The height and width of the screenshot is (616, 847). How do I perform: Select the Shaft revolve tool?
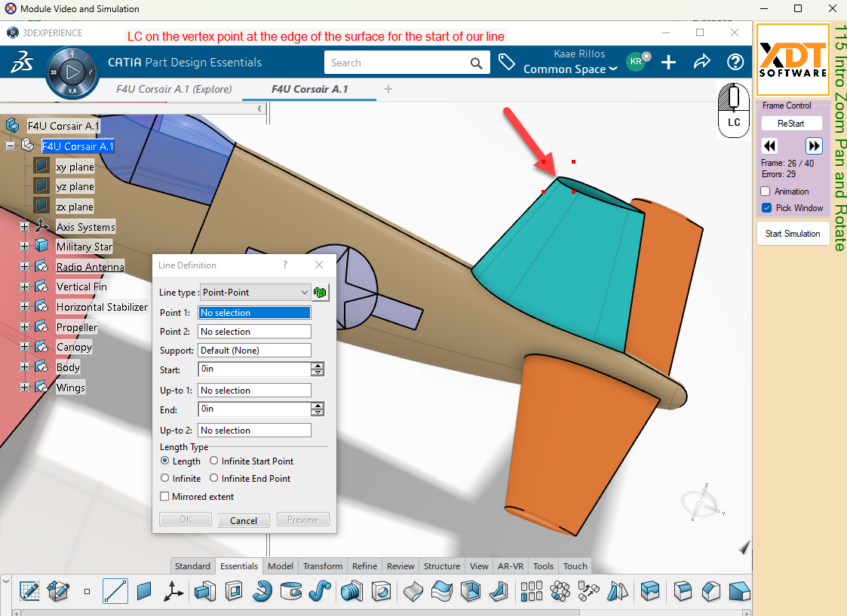[262, 591]
